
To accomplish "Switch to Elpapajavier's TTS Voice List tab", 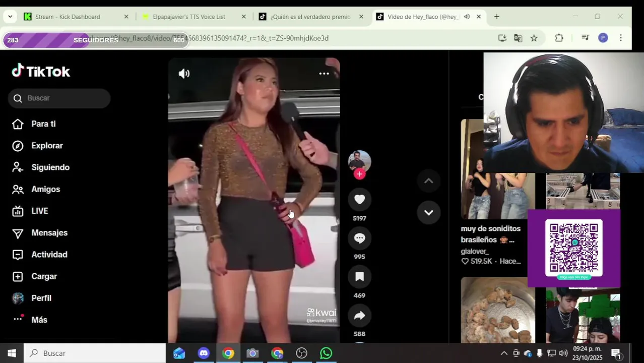I will click(x=194, y=17).
